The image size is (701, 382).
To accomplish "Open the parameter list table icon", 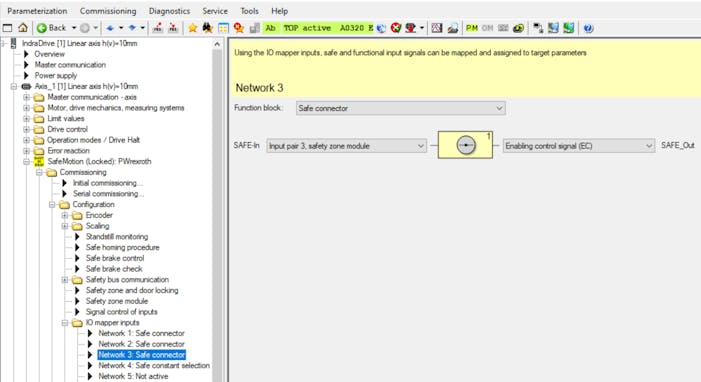I will (x=223, y=28).
